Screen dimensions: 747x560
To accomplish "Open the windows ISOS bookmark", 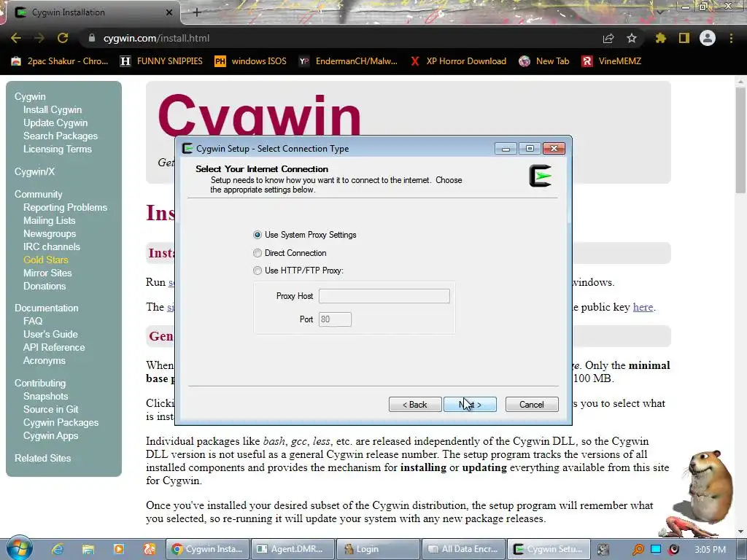I will tap(251, 61).
